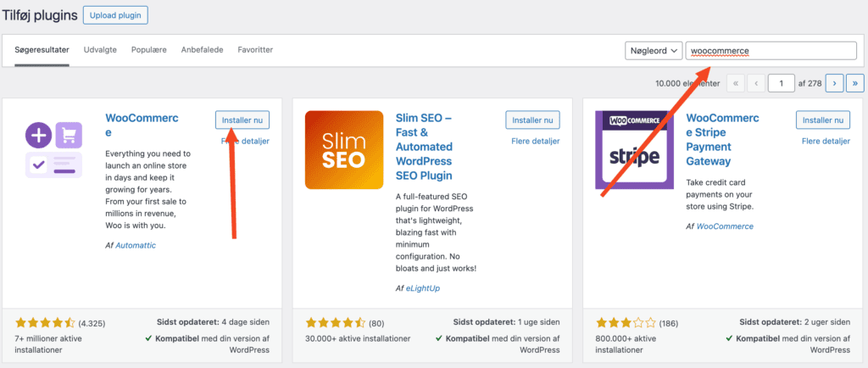Click '800.000+ aktive installationer' text
The width and height of the screenshot is (868, 368).
[628, 344]
